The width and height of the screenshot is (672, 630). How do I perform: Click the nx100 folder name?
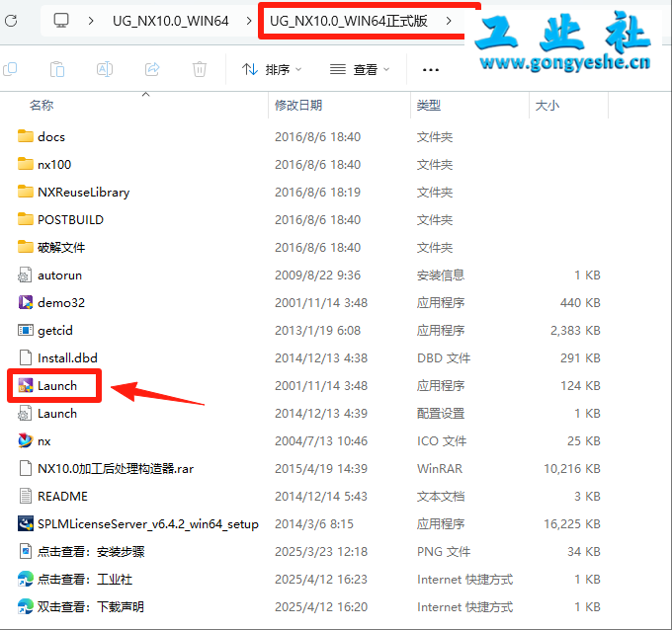click(54, 165)
